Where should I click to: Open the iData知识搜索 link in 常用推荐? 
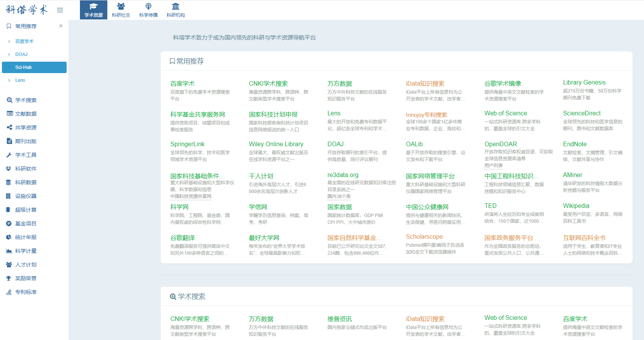425,84
